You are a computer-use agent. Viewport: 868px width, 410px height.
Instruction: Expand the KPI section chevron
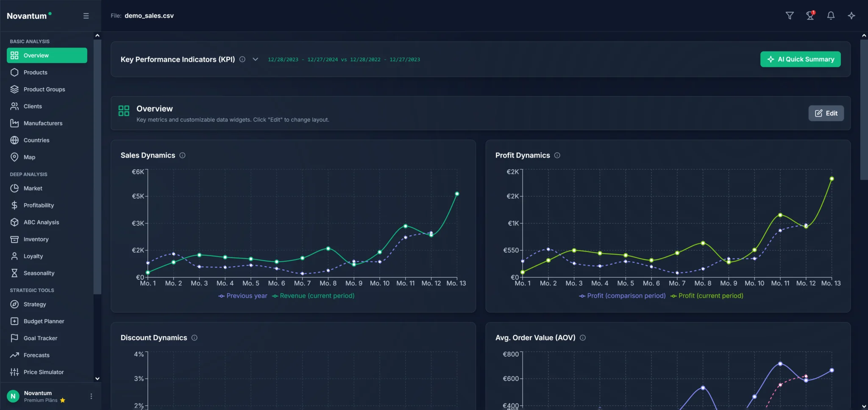(255, 59)
